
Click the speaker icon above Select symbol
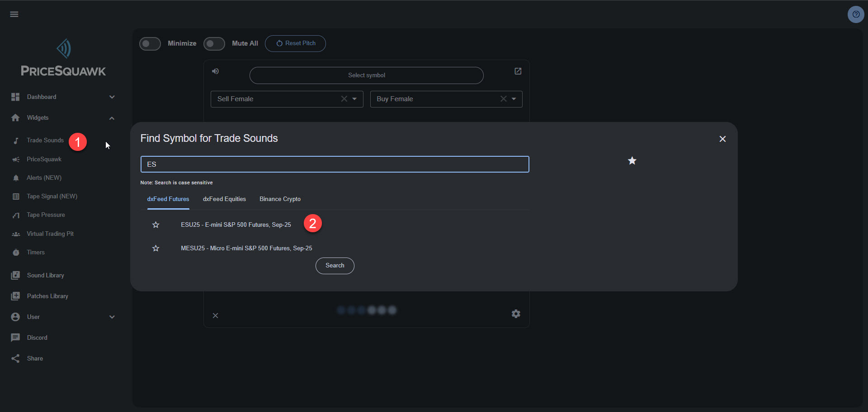tap(215, 71)
